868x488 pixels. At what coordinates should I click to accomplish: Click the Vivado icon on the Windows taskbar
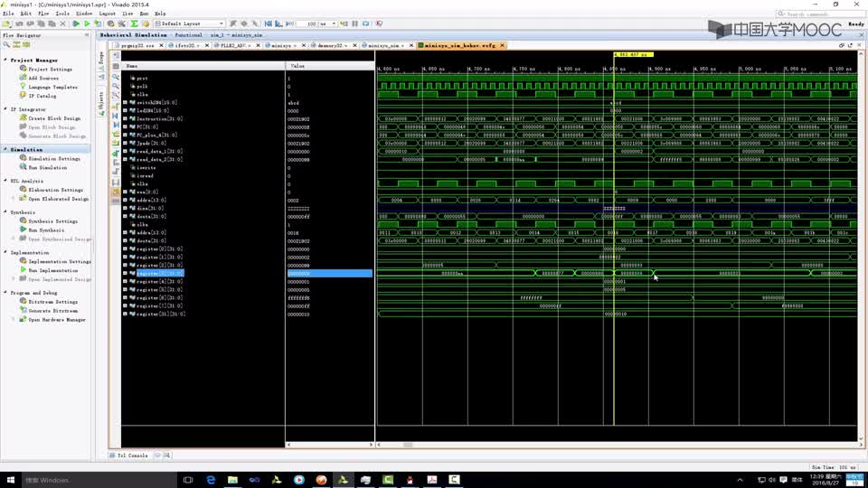(x=344, y=480)
